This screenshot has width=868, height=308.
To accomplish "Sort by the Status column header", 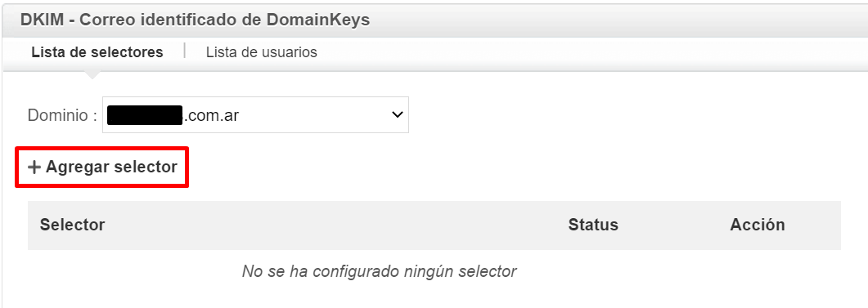I will 593,225.
